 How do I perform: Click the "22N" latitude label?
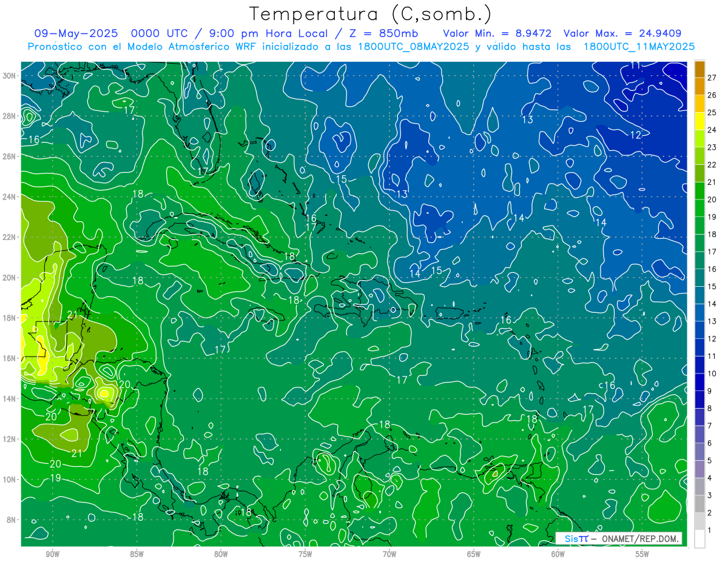click(x=10, y=237)
